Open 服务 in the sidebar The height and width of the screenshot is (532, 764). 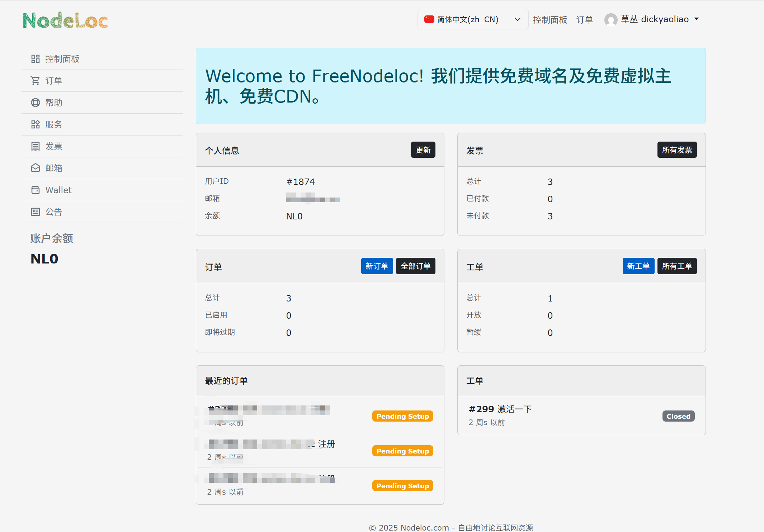click(x=102, y=124)
